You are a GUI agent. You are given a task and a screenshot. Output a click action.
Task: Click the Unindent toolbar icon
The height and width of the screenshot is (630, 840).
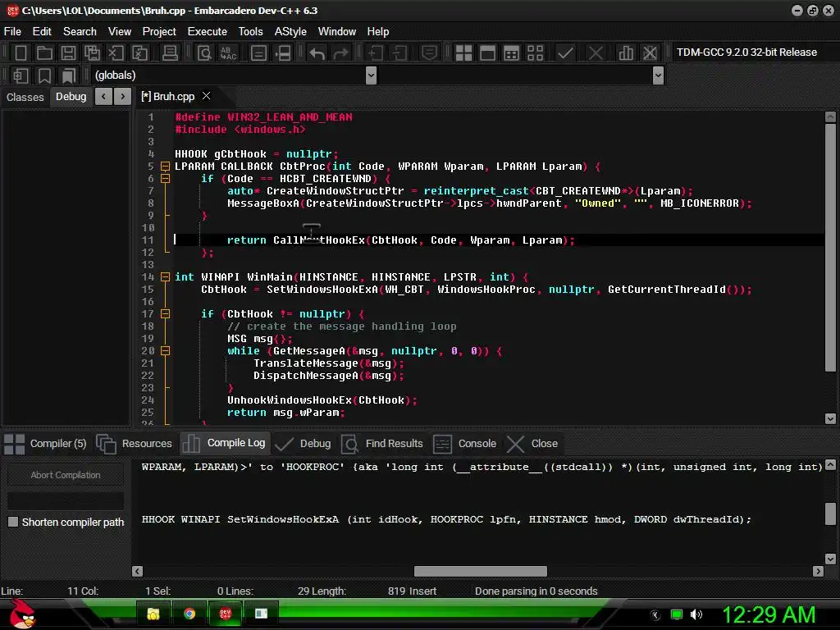399,52
